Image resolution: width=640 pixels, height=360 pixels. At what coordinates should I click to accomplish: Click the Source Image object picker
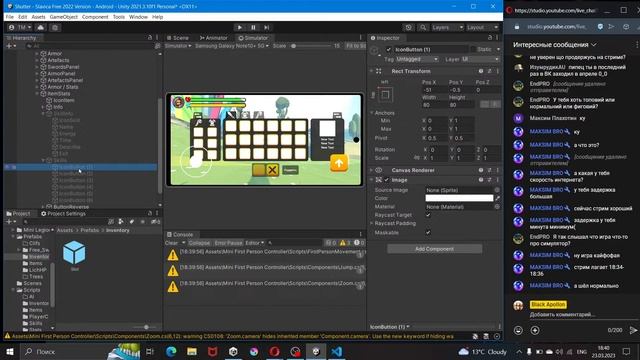[497, 190]
